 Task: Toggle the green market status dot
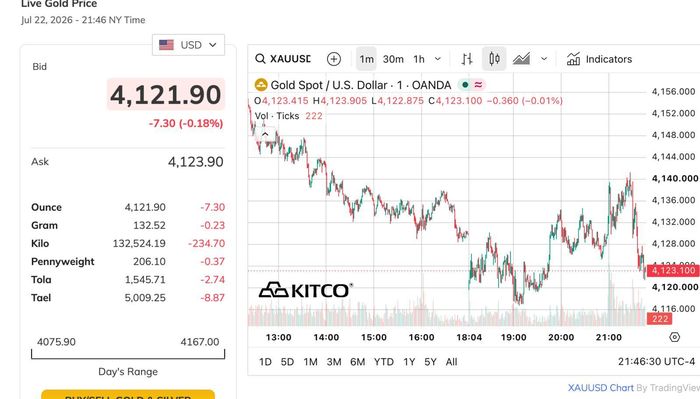(x=465, y=85)
